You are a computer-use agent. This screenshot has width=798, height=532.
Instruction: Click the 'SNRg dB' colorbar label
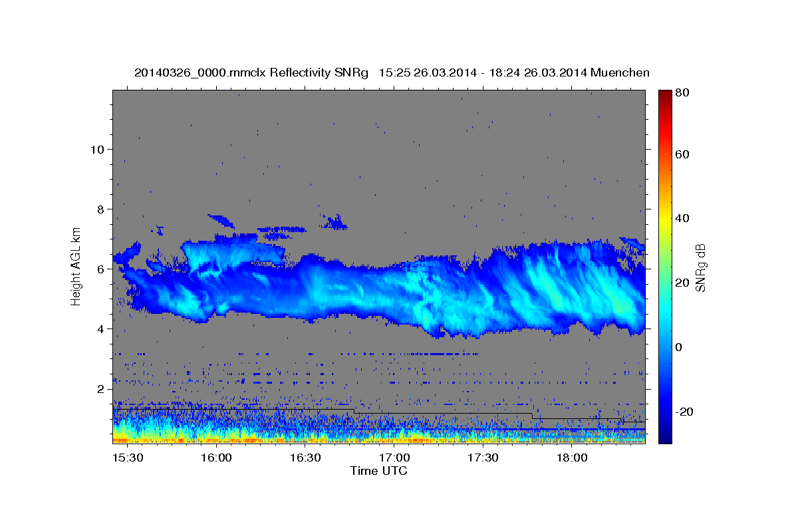click(x=701, y=267)
